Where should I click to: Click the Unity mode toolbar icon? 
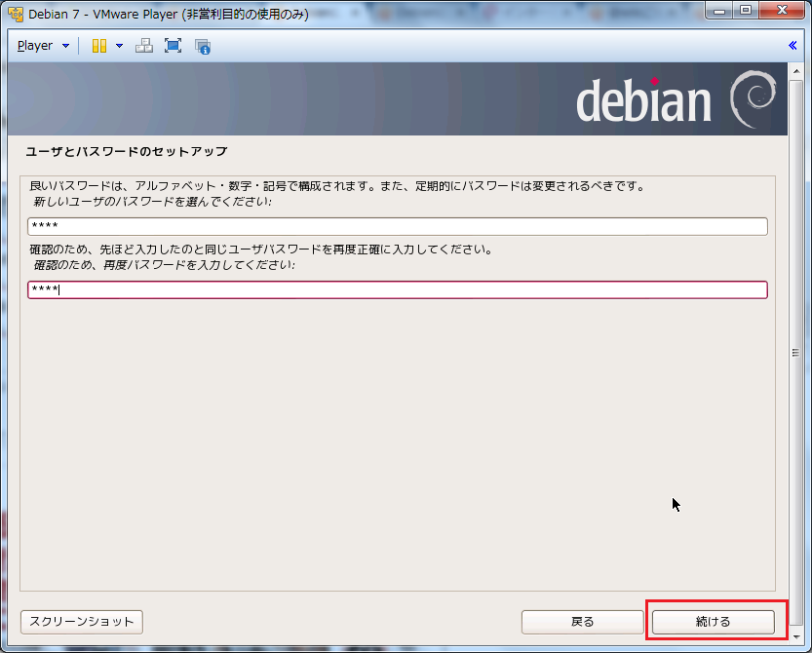(203, 46)
